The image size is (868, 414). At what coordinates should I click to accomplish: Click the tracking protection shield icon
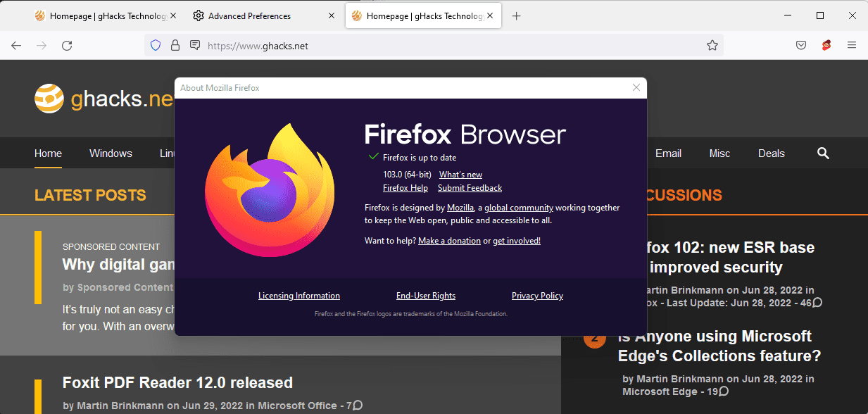[x=154, y=44]
